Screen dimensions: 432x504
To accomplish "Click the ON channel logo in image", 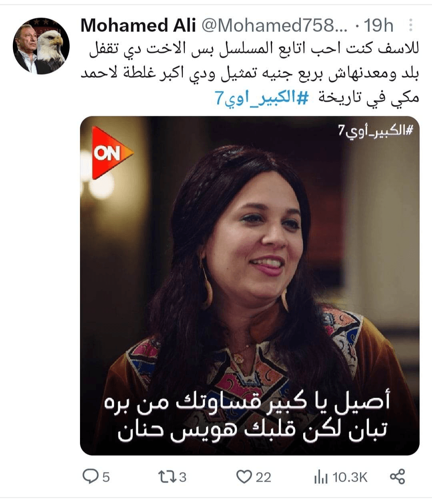I will [111, 152].
